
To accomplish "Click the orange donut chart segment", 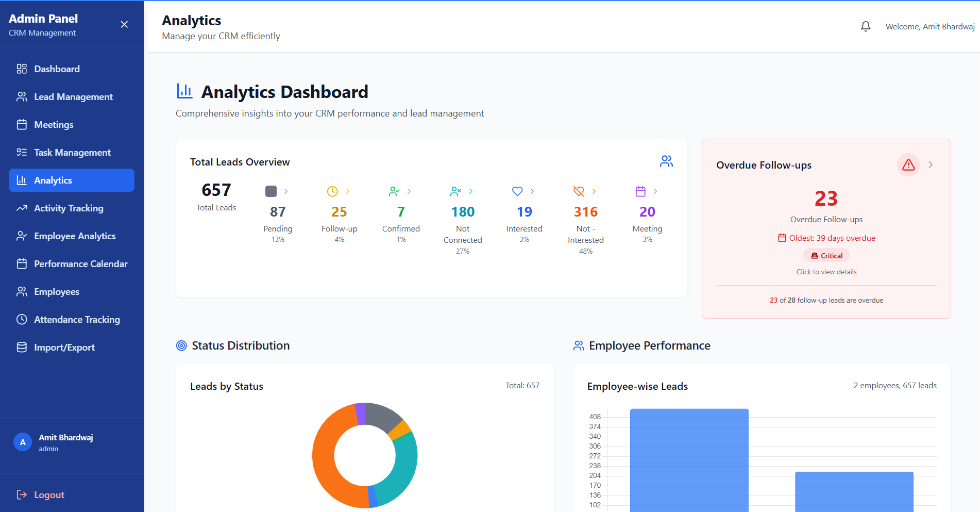I will [x=325, y=464].
